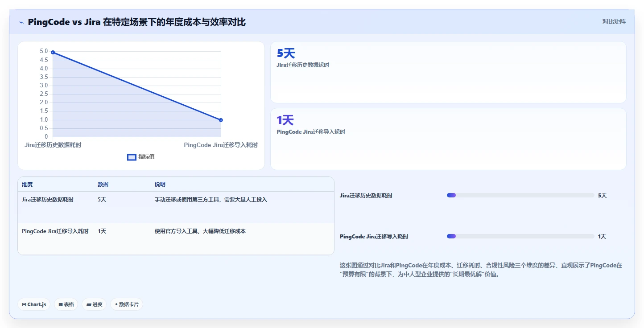
Task: Select the 表格 tag button
Action: click(66, 304)
